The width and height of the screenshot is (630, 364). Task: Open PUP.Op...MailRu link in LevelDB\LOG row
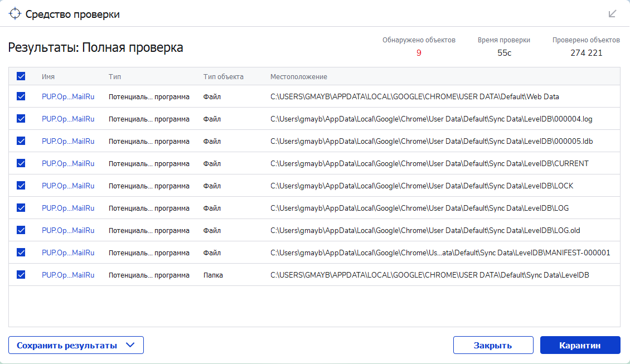point(68,208)
